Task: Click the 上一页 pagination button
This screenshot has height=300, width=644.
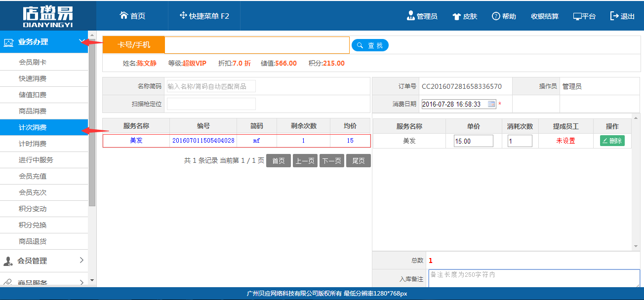Action: click(305, 161)
